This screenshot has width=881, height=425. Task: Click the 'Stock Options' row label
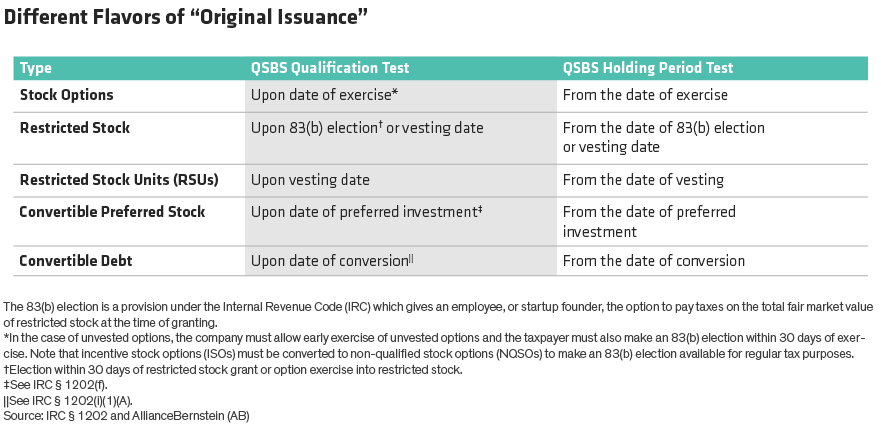pos(67,95)
